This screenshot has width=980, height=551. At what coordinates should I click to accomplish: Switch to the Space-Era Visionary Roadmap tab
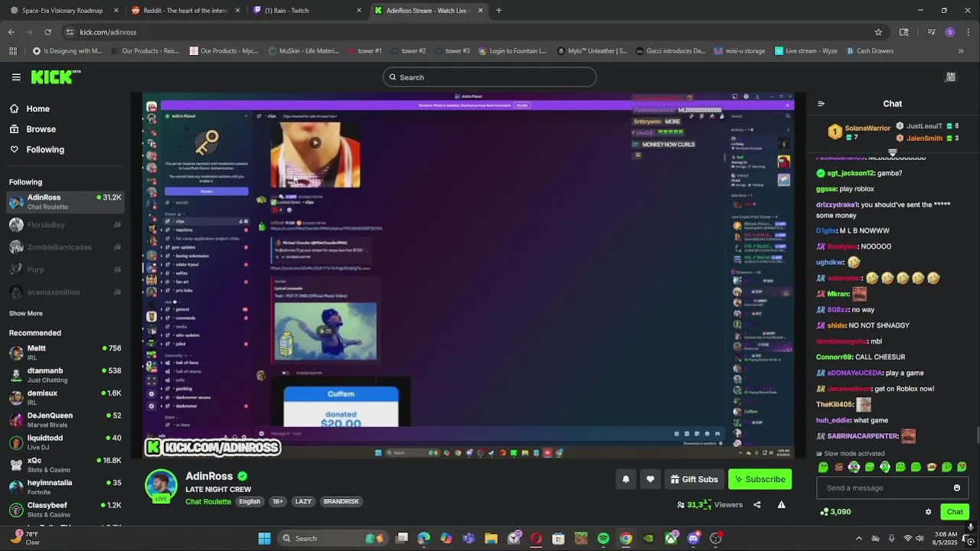coord(63,11)
